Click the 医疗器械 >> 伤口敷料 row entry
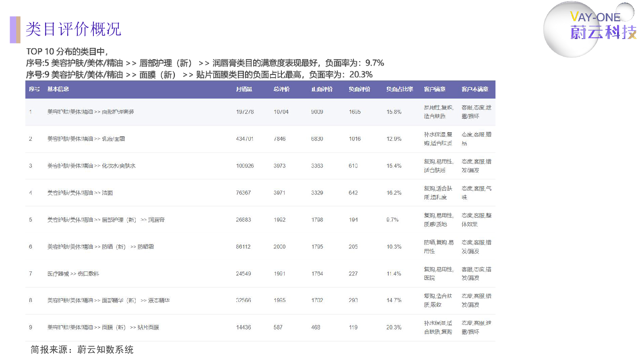The height and width of the screenshot is (362, 644). (x=73, y=274)
